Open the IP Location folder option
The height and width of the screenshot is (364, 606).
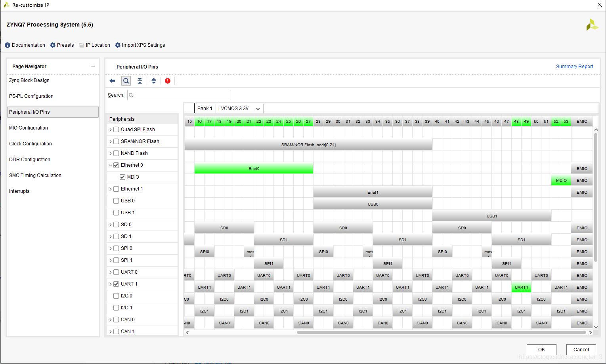click(94, 45)
